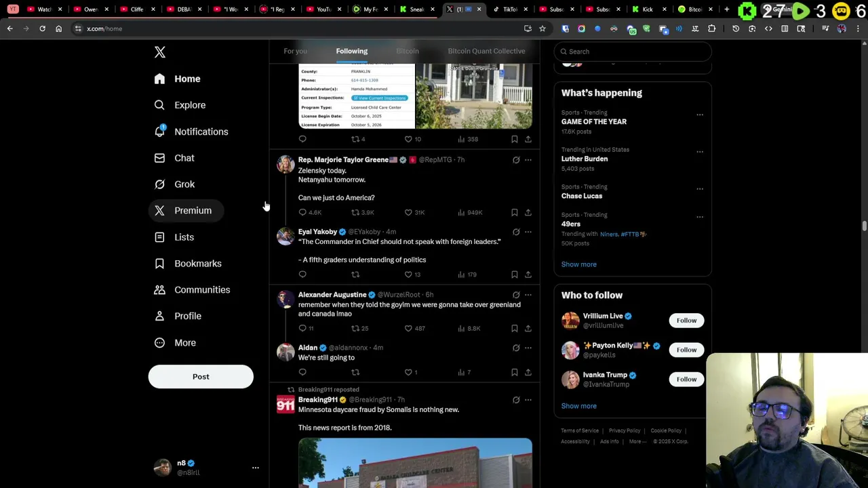Open more options on RepMTG post
The height and width of the screenshot is (488, 868).
(528, 160)
